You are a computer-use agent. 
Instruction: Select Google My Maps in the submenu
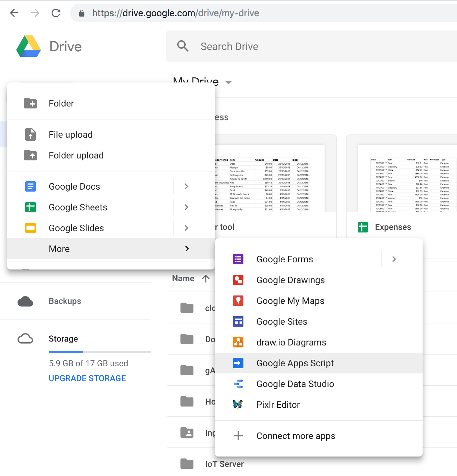(x=319, y=301)
